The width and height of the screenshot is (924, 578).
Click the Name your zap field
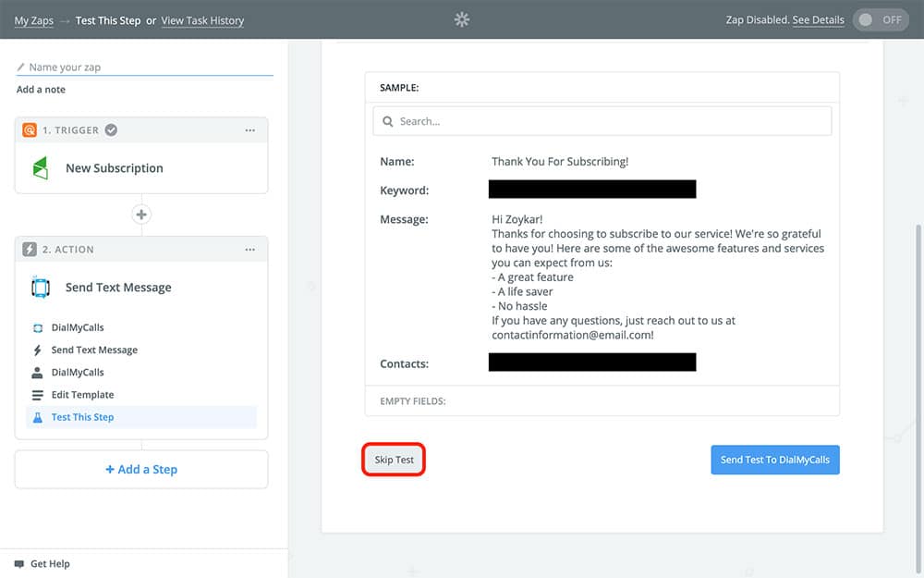click(x=148, y=68)
